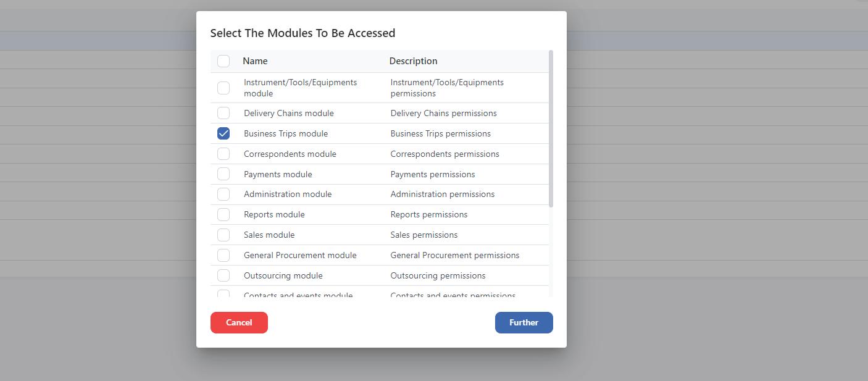Select the Correspondents module checkbox
Screen dimensions: 868x381
(223, 154)
